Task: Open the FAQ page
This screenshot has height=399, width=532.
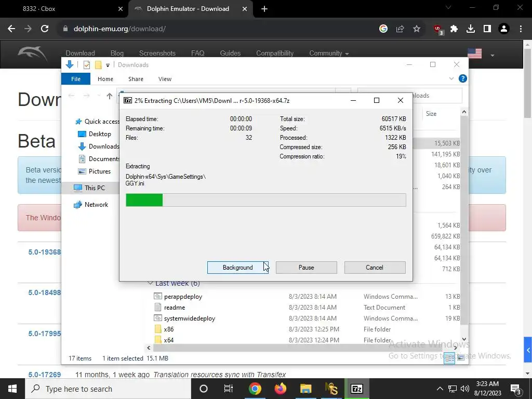Action: [197, 54]
